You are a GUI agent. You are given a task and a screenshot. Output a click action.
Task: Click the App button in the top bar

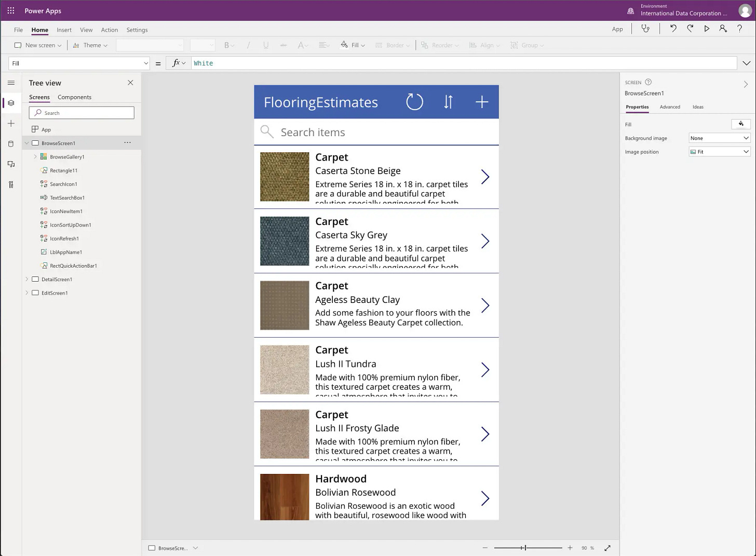coord(617,29)
